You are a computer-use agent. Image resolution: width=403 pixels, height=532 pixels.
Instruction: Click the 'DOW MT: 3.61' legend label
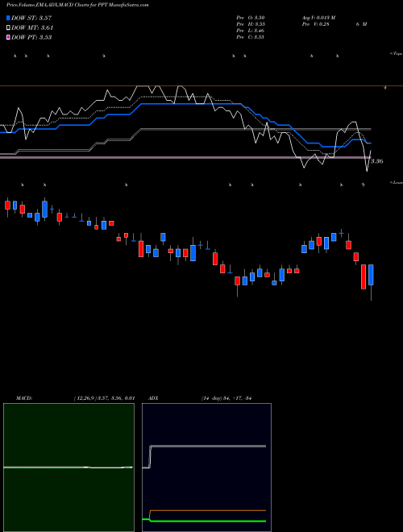point(32,28)
